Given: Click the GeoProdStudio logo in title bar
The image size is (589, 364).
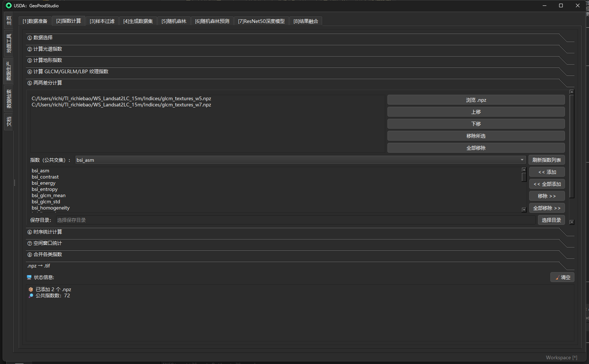Looking at the screenshot, I should tap(9, 5).
